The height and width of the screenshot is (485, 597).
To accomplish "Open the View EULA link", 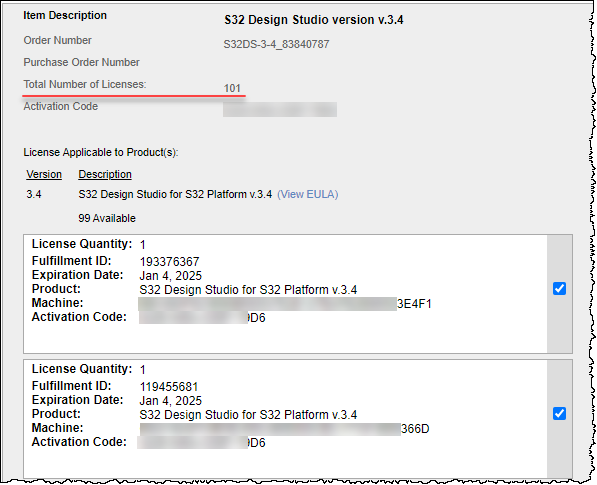I will coord(307,195).
